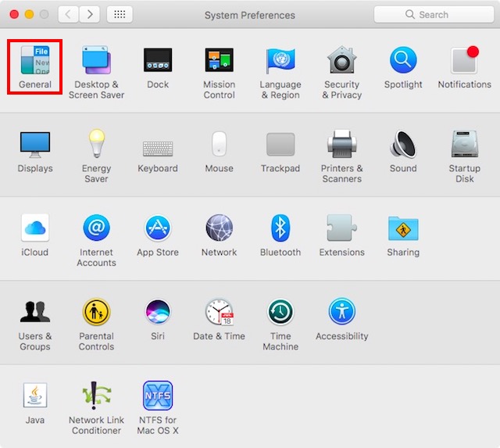Screen dimensions: 500x448
Task: Click the back navigation arrow
Action: (68, 14)
